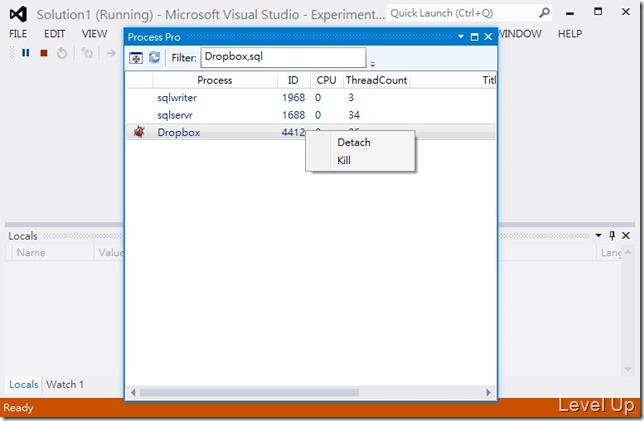This screenshot has height=421, width=644.
Task: Select the sqlwriter process row
Action: point(311,97)
